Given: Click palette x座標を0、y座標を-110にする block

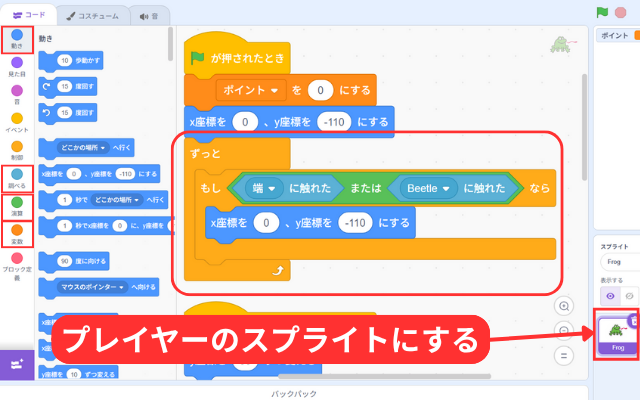Looking at the screenshot, I should pyautogui.click(x=100, y=174).
